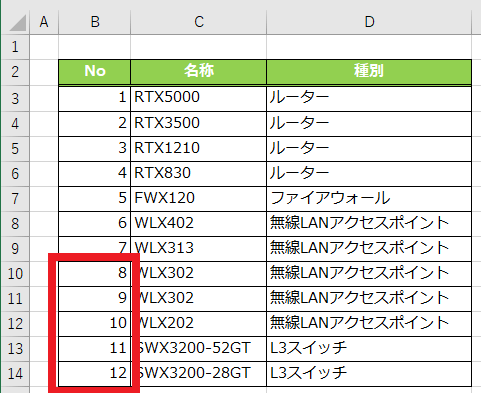Select cell containing RTX5000

(199, 98)
